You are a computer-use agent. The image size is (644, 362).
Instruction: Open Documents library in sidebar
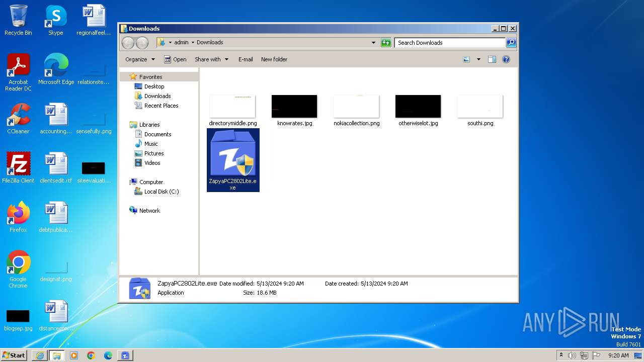(157, 134)
